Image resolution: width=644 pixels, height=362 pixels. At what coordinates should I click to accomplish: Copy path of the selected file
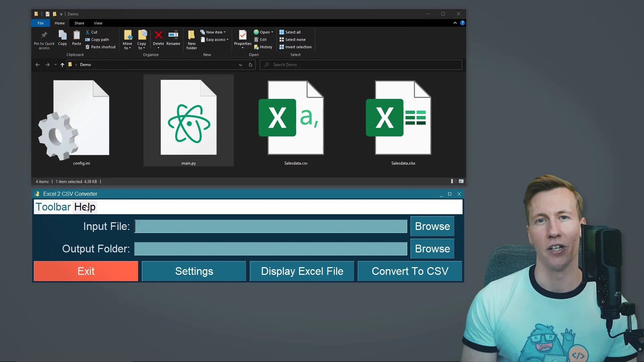[x=97, y=39]
